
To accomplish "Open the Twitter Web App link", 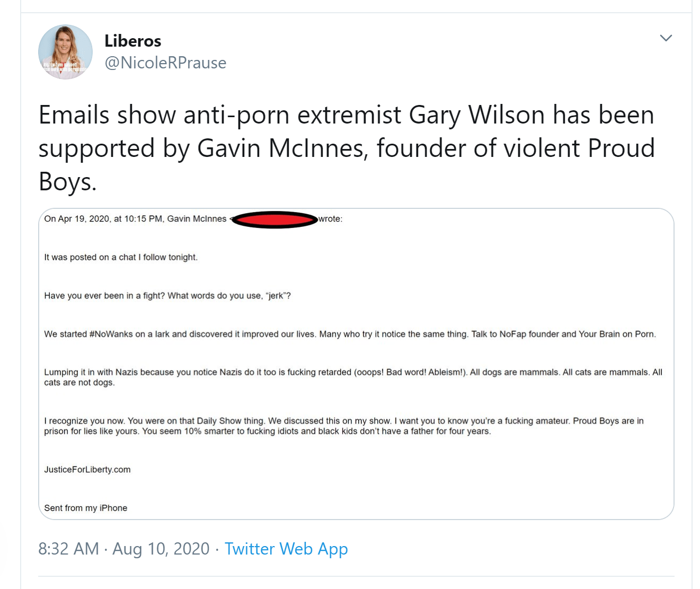I will (286, 549).
